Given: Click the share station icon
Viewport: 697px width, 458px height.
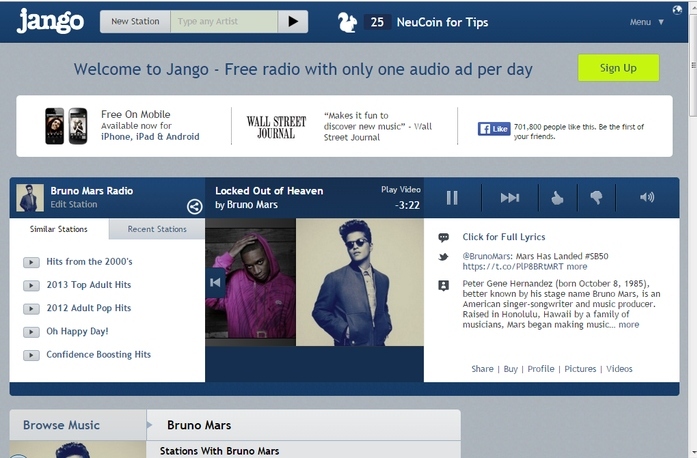Looking at the screenshot, I should tap(194, 206).
